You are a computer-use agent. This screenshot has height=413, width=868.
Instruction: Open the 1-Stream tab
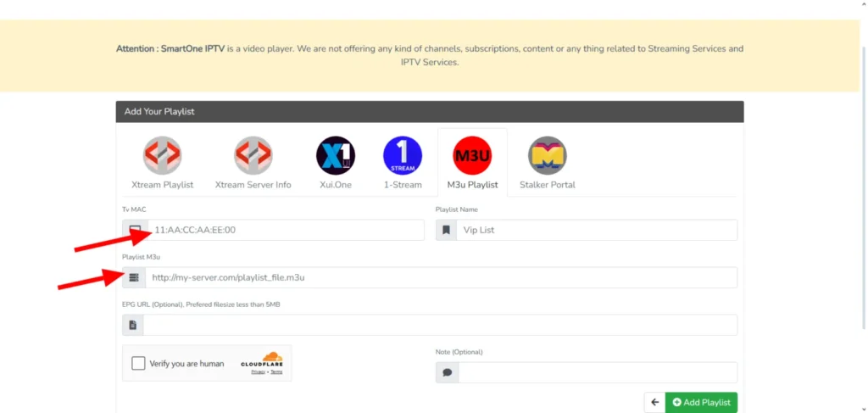403,162
